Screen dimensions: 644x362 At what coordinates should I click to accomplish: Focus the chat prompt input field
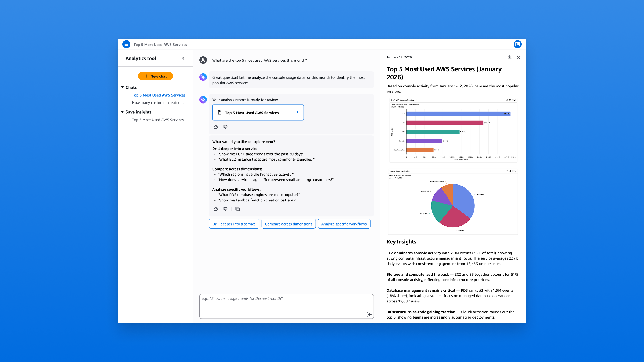(286, 306)
